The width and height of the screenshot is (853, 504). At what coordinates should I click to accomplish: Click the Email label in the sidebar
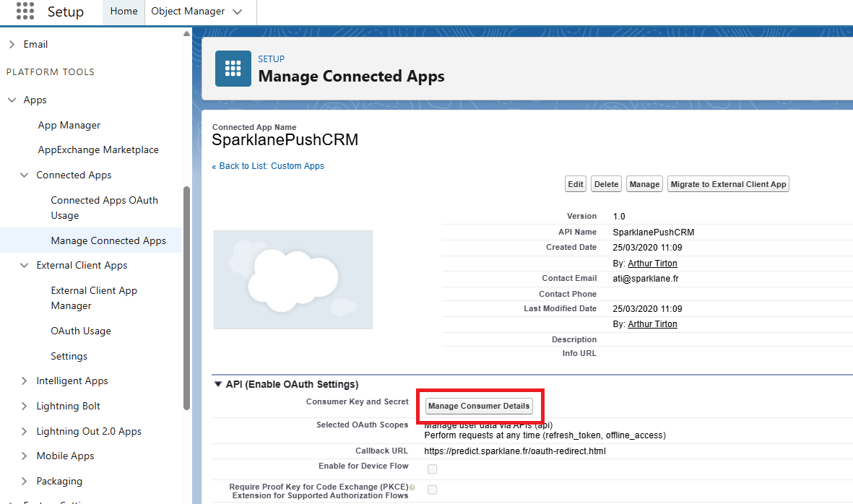click(x=35, y=45)
